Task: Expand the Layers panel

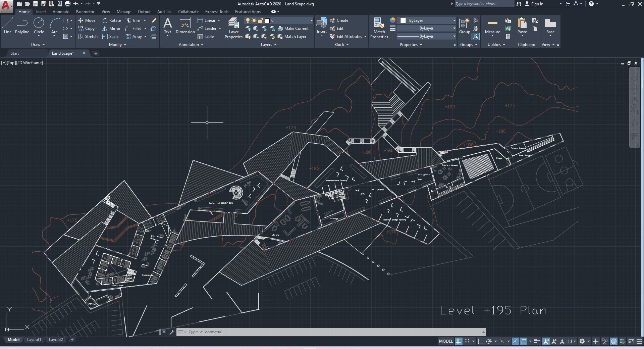Action: point(269,45)
